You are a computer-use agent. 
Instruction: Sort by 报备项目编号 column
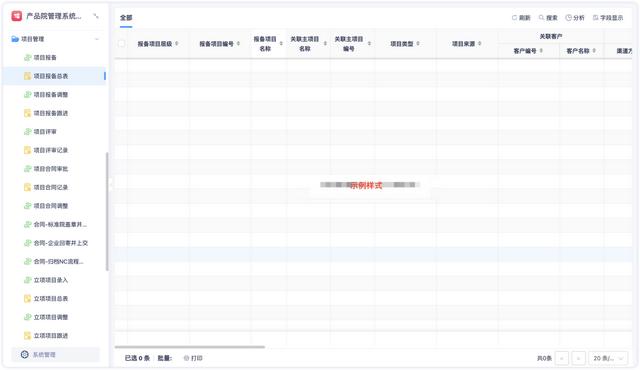[238, 44]
